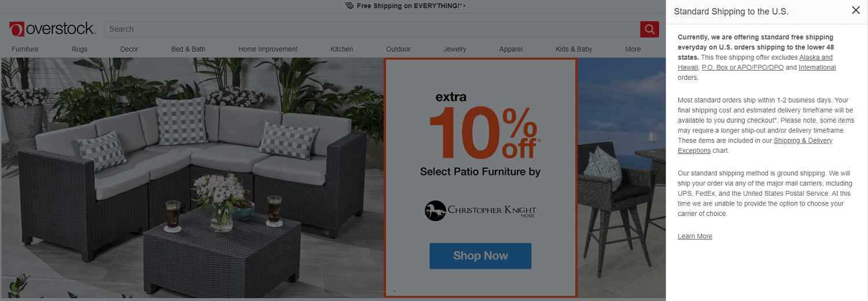Focus the Search input field
This screenshot has width=868, height=301.
pos(372,29)
